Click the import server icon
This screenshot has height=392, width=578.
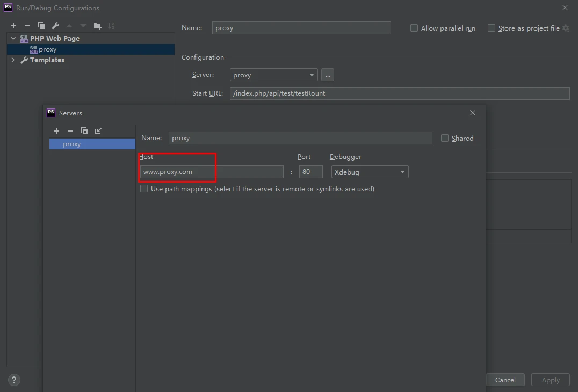[x=98, y=131]
